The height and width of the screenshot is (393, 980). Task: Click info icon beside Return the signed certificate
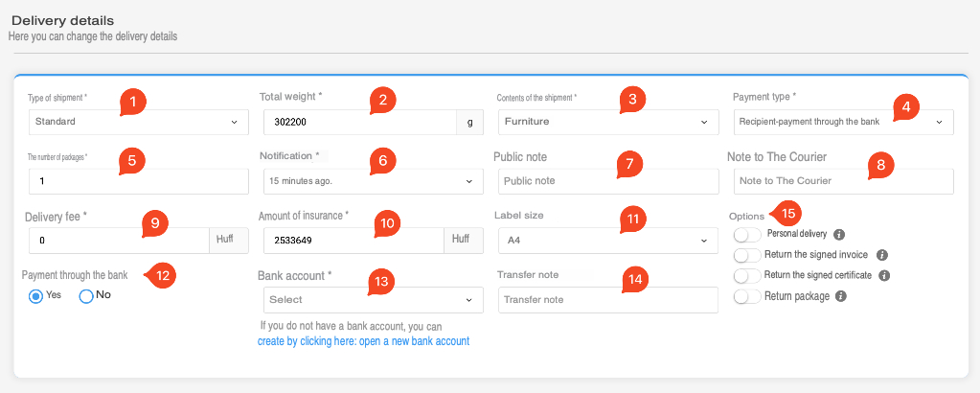tap(884, 275)
